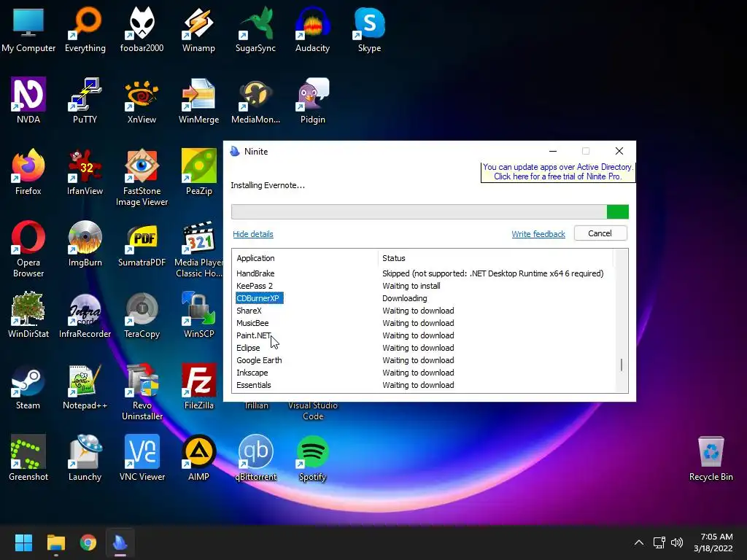Select the Google Earth row
The image size is (747, 560).
[x=424, y=360]
